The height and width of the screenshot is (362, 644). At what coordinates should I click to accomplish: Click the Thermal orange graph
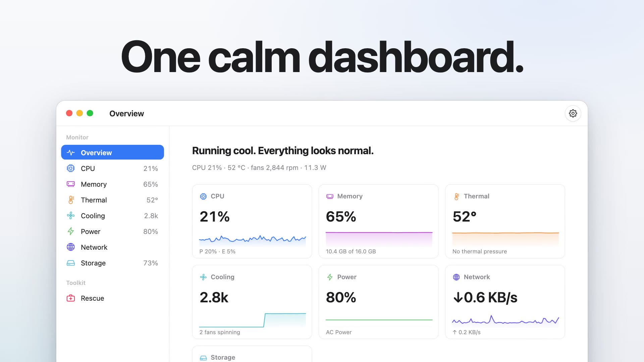click(505, 239)
